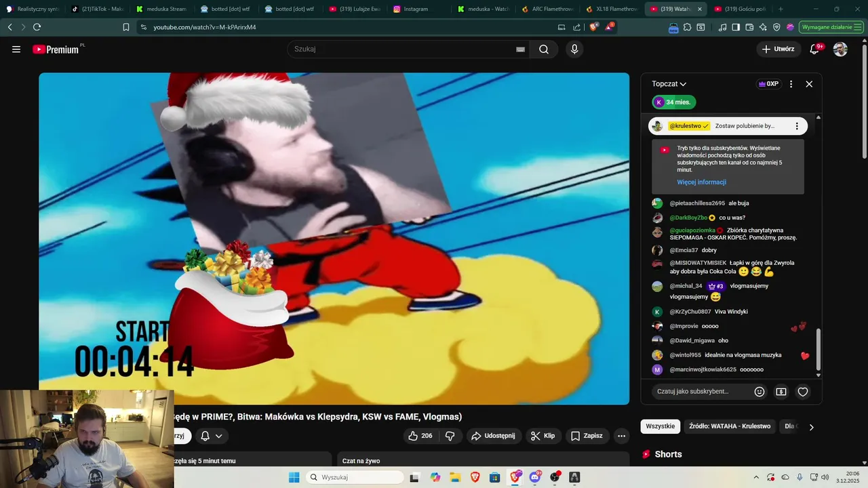Share page from address bar
Image resolution: width=868 pixels, height=488 pixels.
[x=576, y=27]
